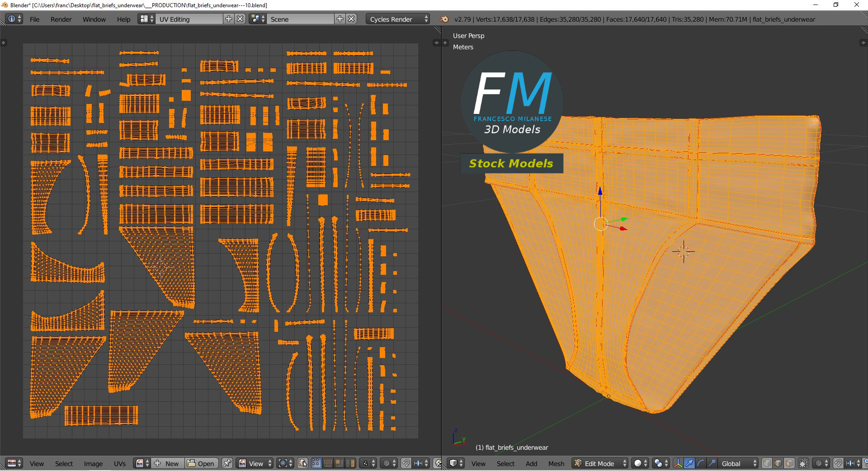868x471 pixels.
Task: Click the Blender logo icon in header
Action: point(444,19)
